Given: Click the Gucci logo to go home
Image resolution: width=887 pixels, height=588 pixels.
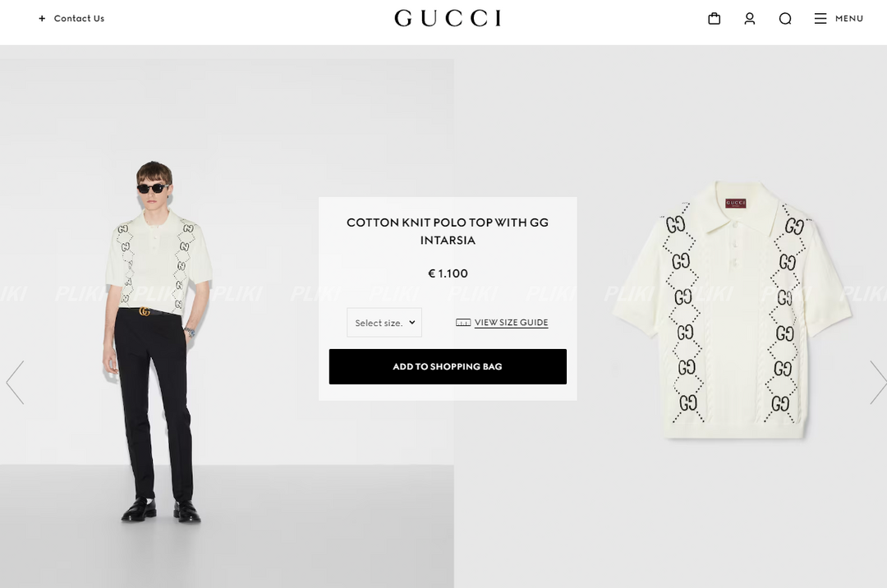Looking at the screenshot, I should click(x=448, y=18).
